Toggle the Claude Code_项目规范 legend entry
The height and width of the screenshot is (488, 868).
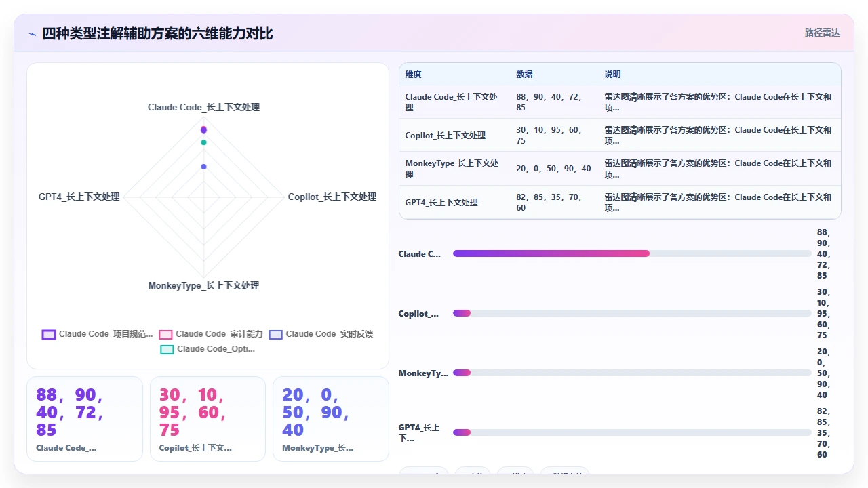[98, 334]
